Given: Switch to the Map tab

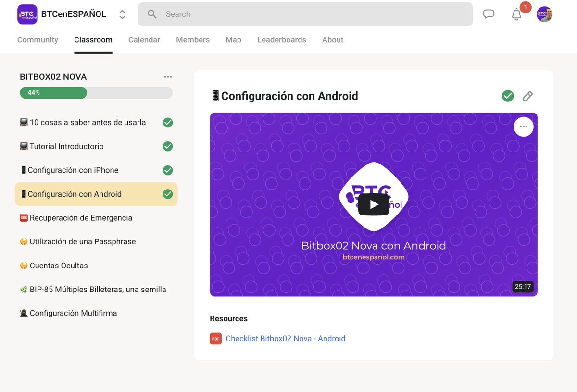Looking at the screenshot, I should (233, 40).
